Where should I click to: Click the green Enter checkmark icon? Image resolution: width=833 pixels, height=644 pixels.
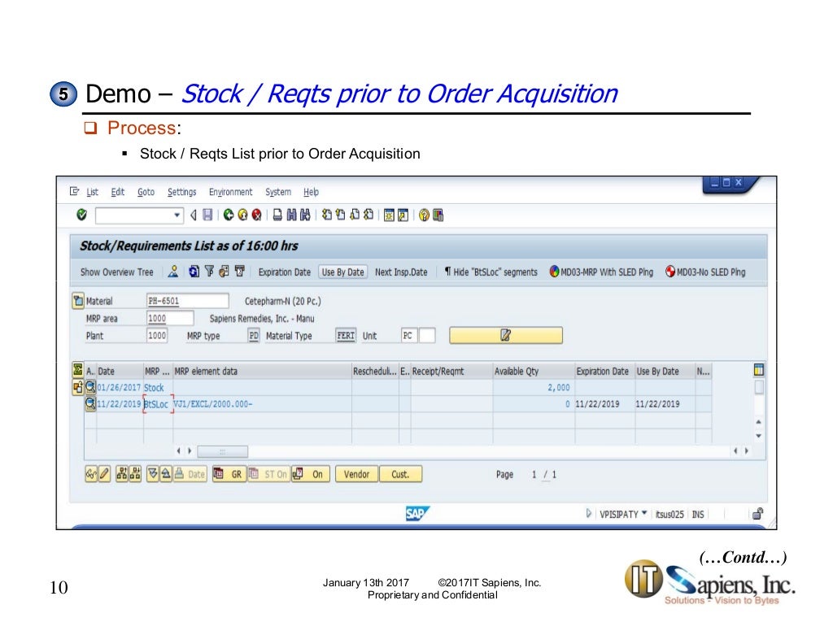82,215
